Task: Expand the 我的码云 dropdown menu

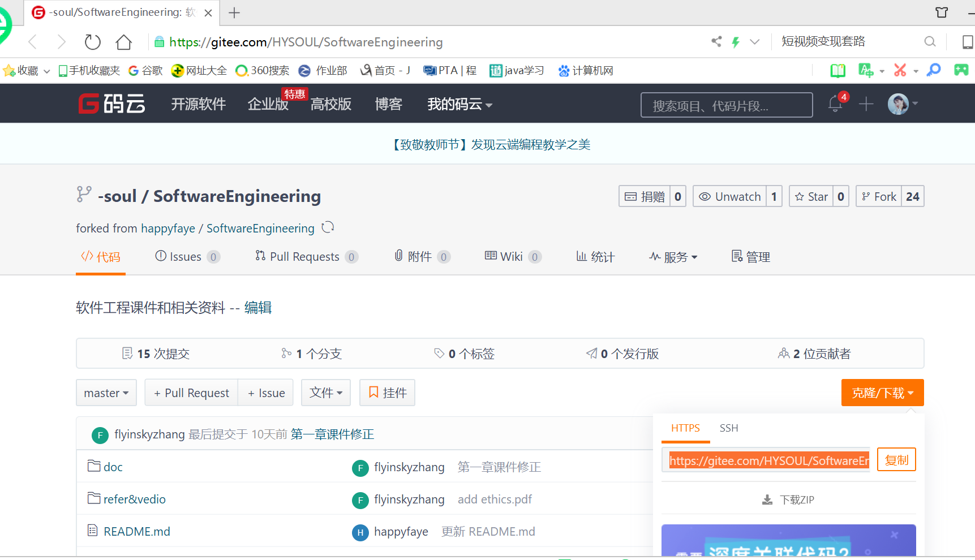Action: [459, 104]
